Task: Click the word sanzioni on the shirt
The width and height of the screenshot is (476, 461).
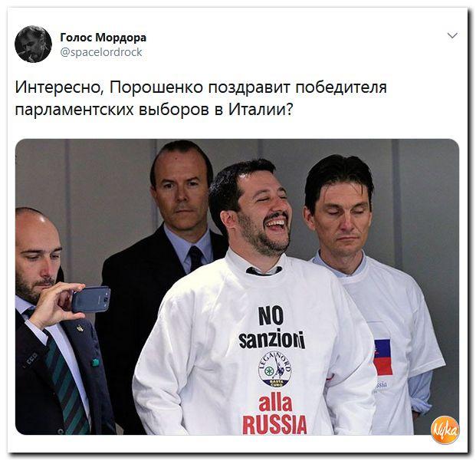Action: coord(271,338)
